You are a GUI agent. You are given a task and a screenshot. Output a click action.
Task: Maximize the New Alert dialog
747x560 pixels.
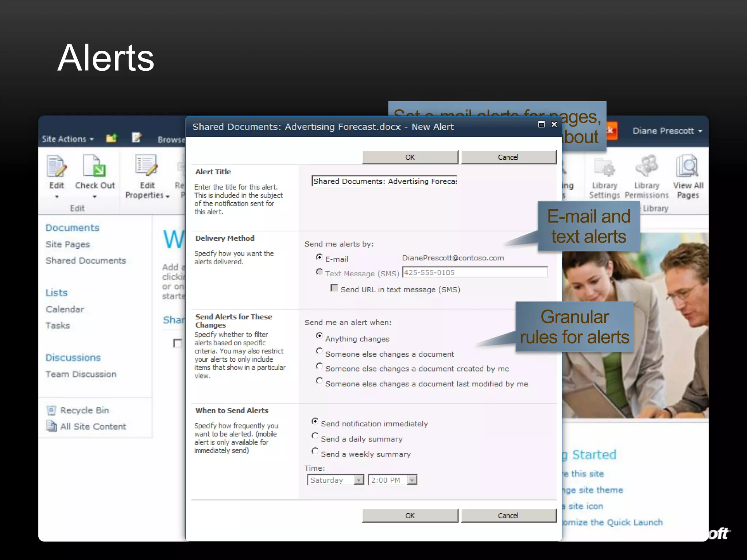click(541, 125)
